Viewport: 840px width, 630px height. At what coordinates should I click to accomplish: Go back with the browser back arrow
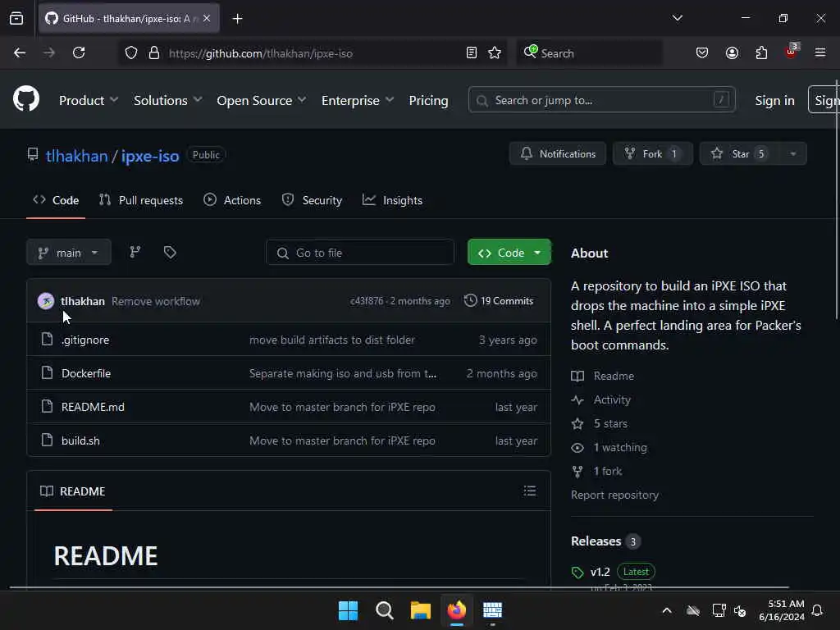pyautogui.click(x=20, y=53)
